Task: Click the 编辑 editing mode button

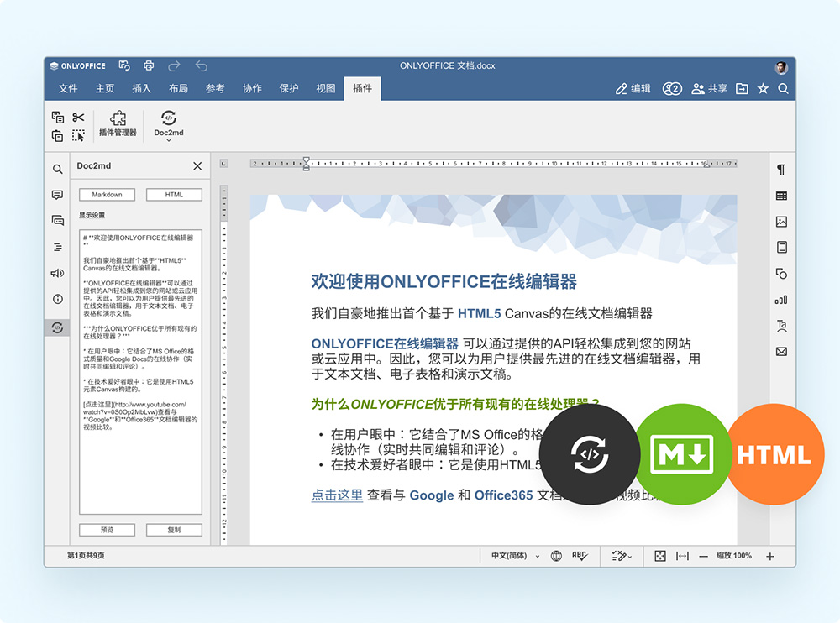Action: point(633,88)
